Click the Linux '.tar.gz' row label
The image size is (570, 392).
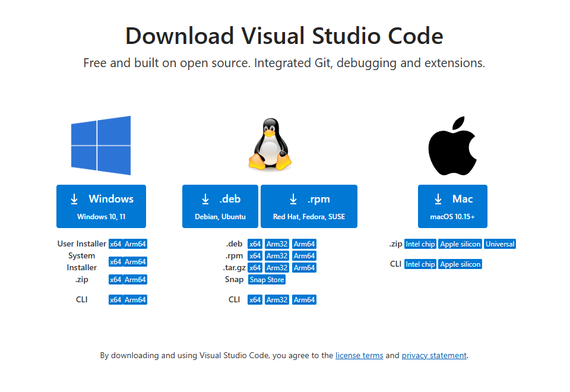click(x=235, y=268)
